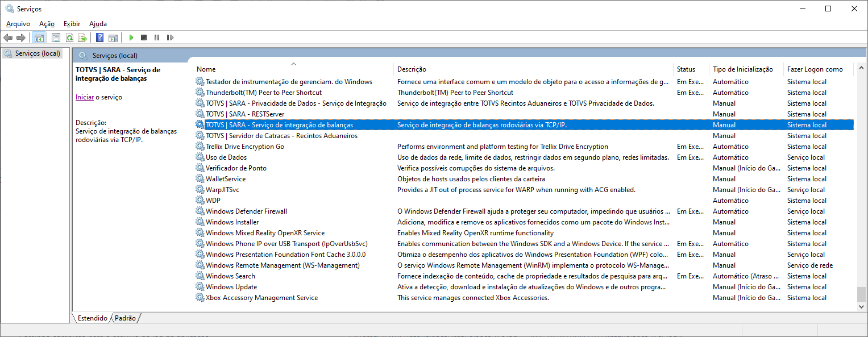Click the Iniciar link to start service

coord(85,97)
